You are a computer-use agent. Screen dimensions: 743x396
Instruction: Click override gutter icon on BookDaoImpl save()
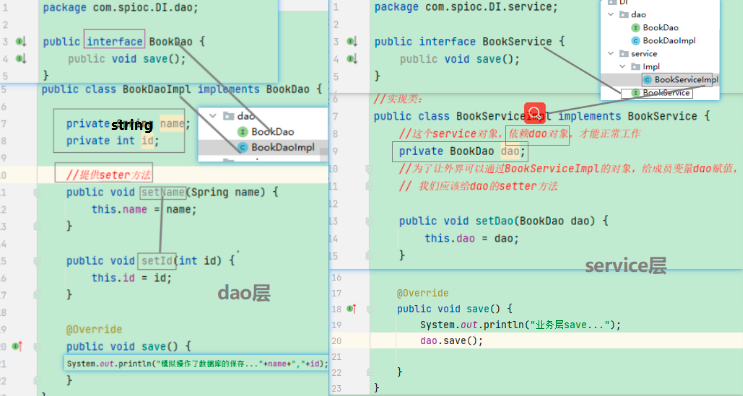click(18, 347)
